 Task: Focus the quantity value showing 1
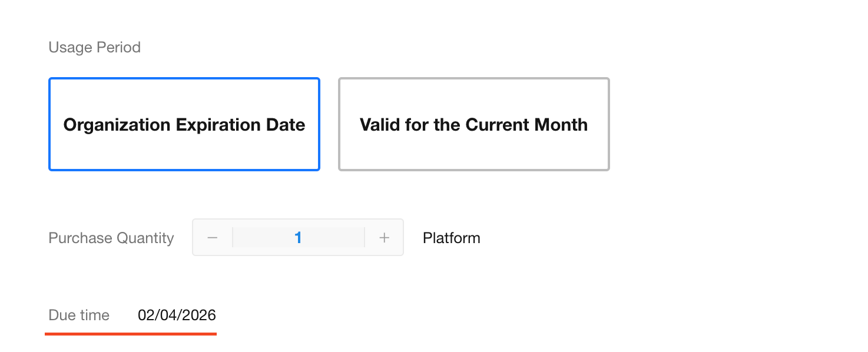[x=298, y=238]
